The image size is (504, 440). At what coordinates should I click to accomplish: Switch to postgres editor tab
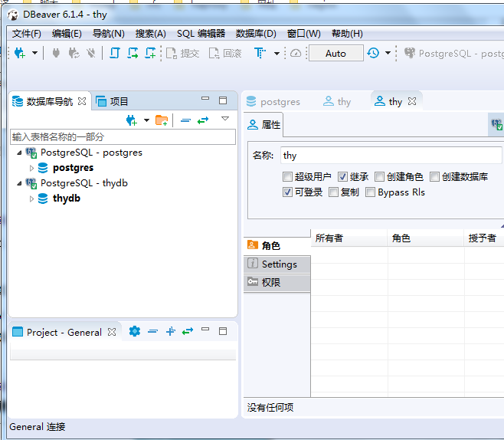(273, 102)
